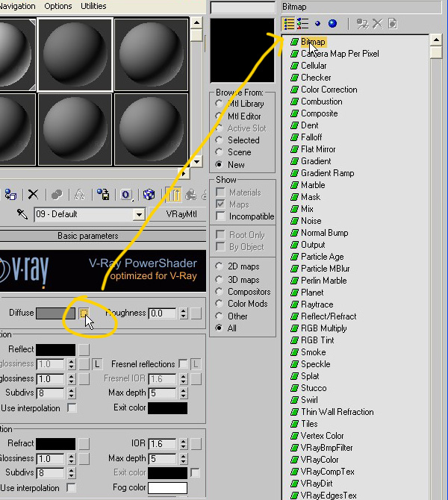Select View Large Icons sphere button
Screen dimensions: 448x500
pos(332,24)
